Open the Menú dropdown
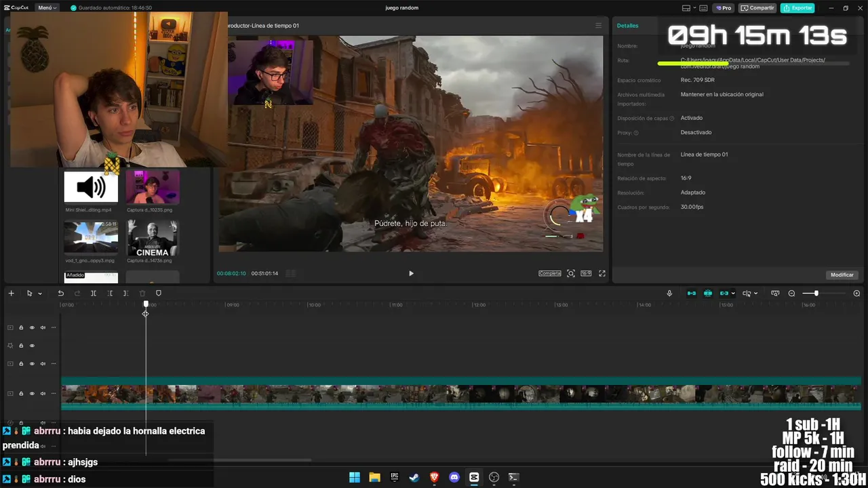Screen dimensions: 868x488 pyautogui.click(x=47, y=8)
